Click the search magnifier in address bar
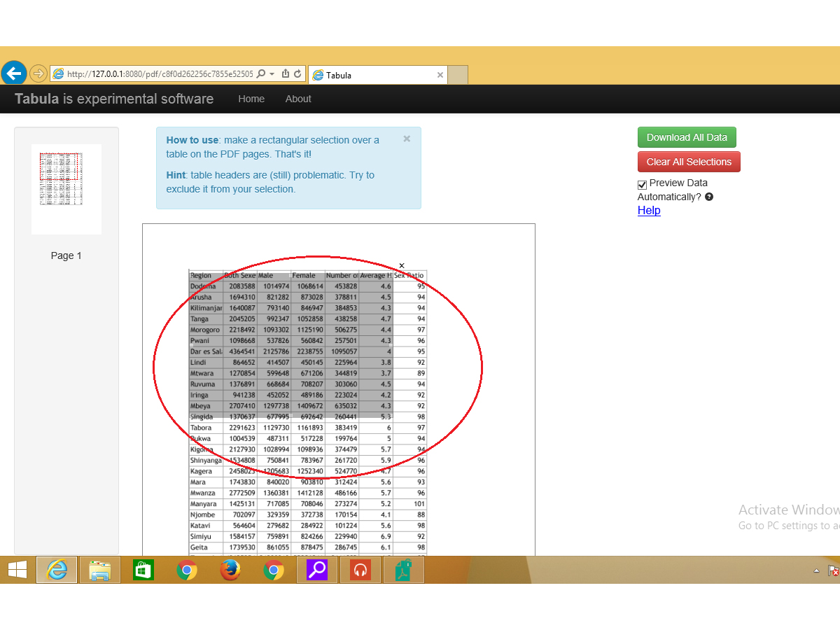 tap(261, 74)
